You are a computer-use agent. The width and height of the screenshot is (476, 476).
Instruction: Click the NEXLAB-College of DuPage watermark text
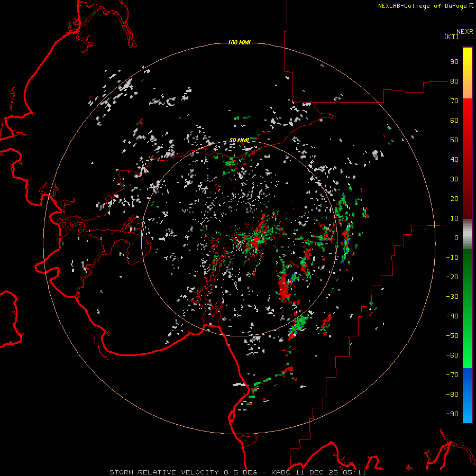(x=425, y=6)
